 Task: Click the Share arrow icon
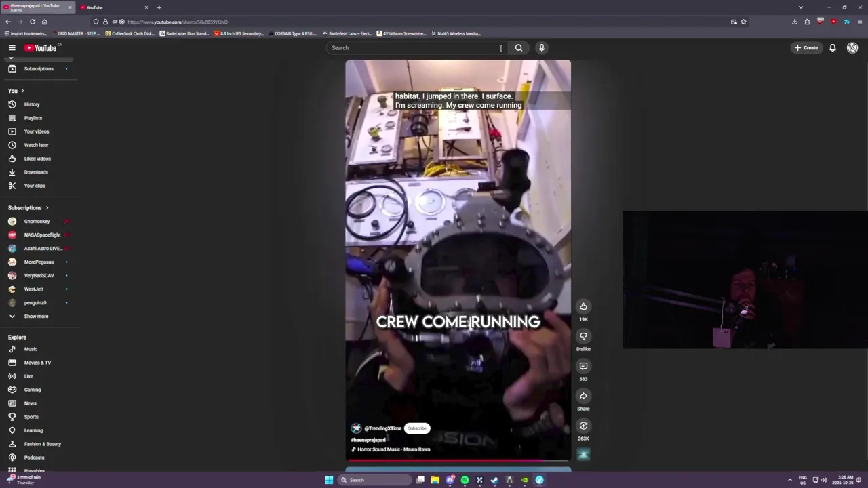point(583,396)
